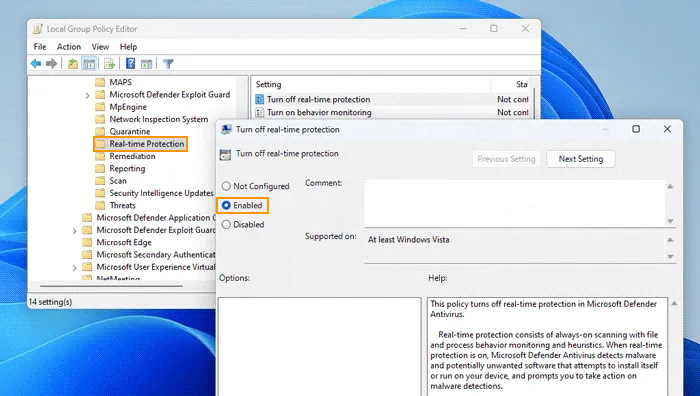Select the Enabled radio button
Viewport: 700px width, 396px height.
[226, 205]
